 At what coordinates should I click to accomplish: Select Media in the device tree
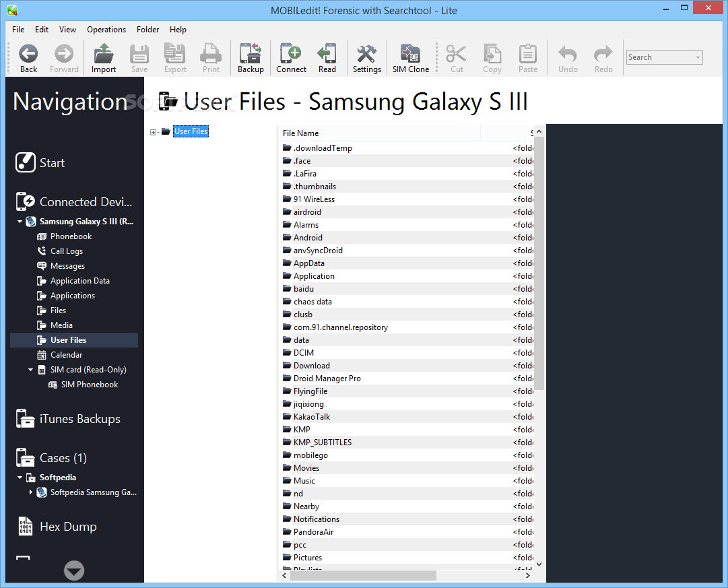[61, 325]
